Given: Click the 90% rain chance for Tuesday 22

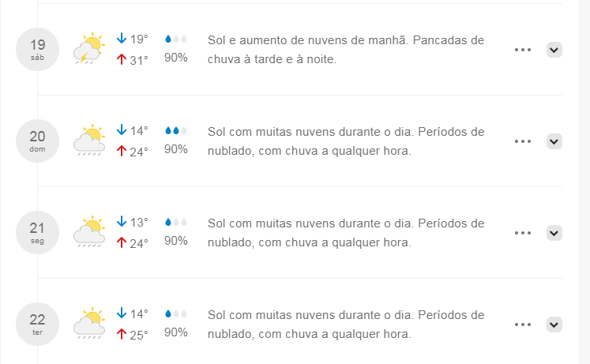Looking at the screenshot, I should coord(175,332).
